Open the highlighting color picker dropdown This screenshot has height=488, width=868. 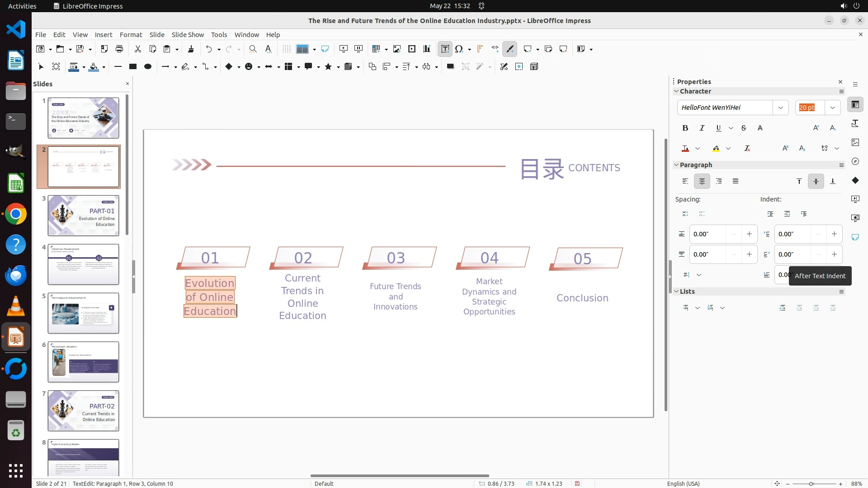click(728, 148)
